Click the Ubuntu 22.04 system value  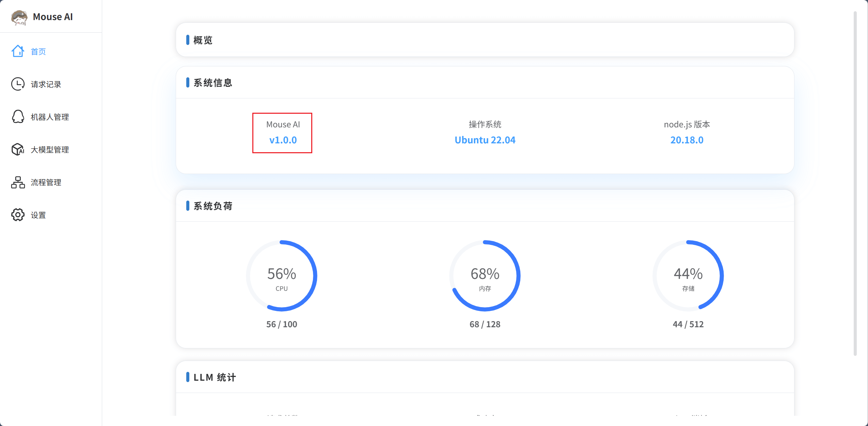pos(485,140)
